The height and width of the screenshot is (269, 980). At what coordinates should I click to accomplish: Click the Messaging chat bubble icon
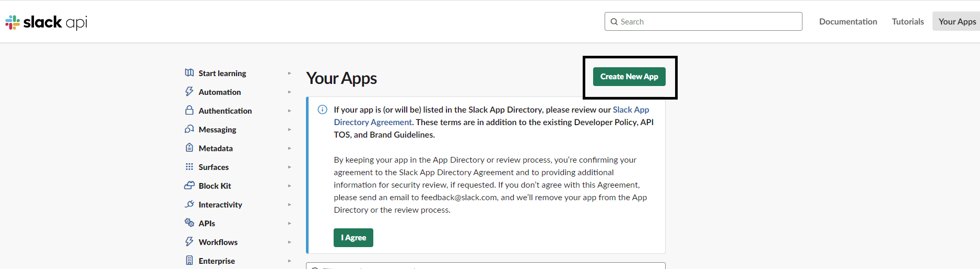190,129
